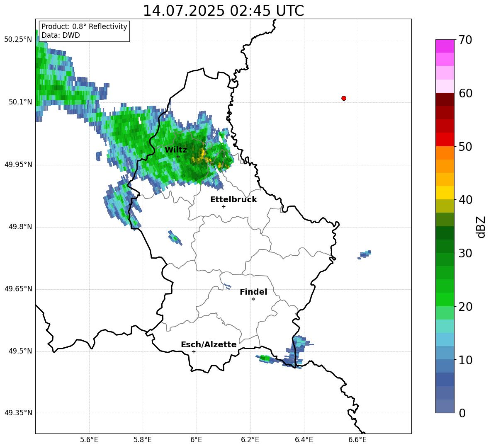
Task: Click the cross marker below Findel
Action: click(253, 299)
